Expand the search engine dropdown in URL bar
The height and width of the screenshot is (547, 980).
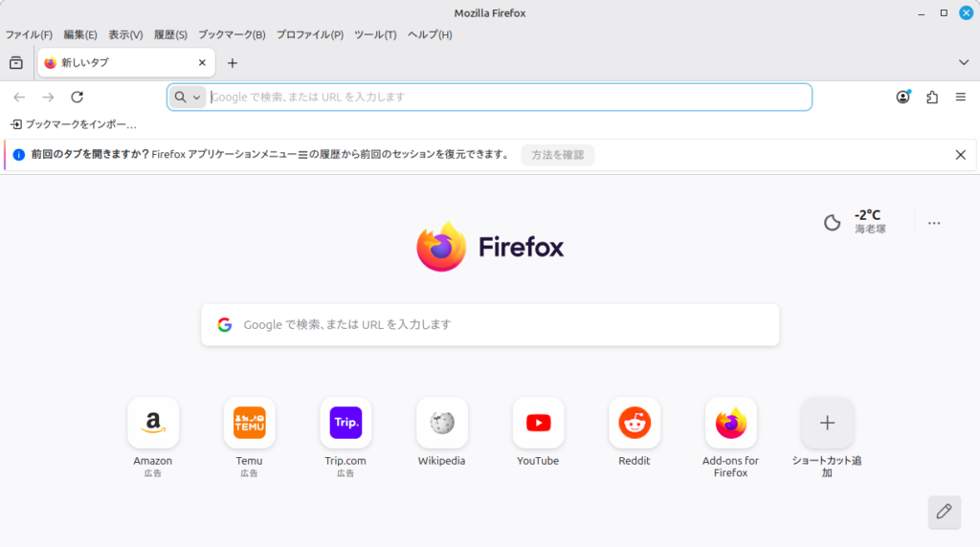(x=188, y=97)
